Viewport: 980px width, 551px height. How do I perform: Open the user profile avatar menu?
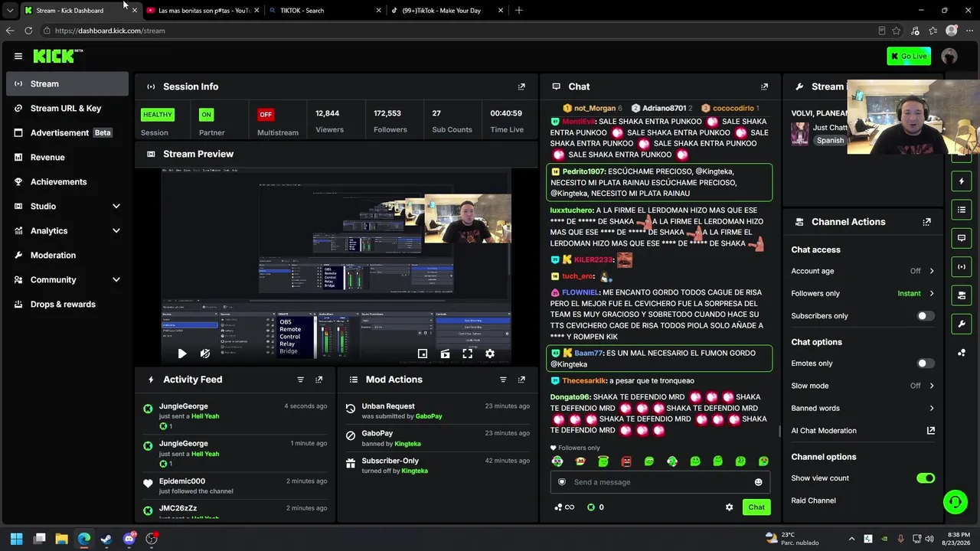pyautogui.click(x=949, y=56)
